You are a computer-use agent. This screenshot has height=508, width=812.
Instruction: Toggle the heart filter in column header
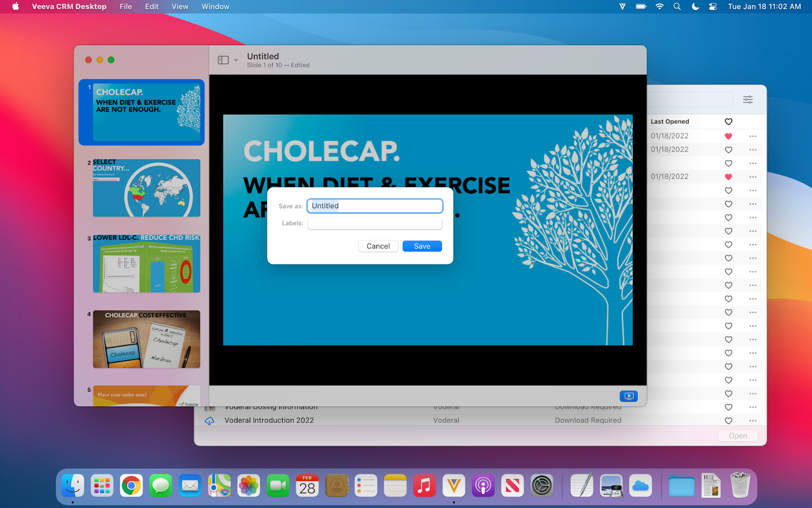point(728,122)
